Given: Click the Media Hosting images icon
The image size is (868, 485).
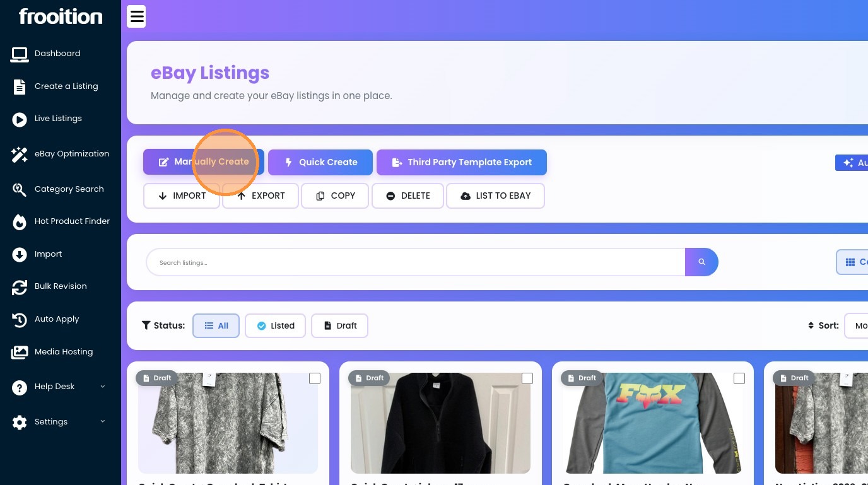Looking at the screenshot, I should pyautogui.click(x=20, y=353).
